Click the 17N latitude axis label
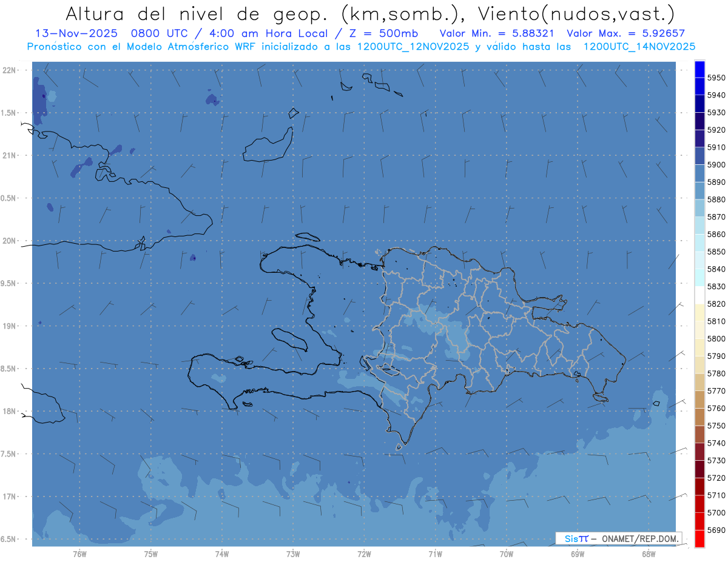Image resolution: width=728 pixels, height=562 pixels. [x=9, y=497]
